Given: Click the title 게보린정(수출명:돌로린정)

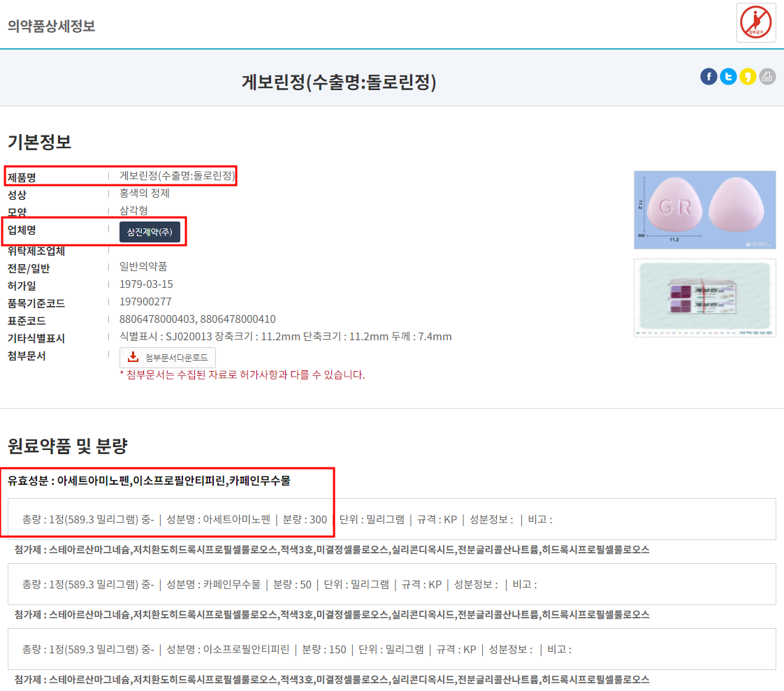Looking at the screenshot, I should pyautogui.click(x=339, y=82).
